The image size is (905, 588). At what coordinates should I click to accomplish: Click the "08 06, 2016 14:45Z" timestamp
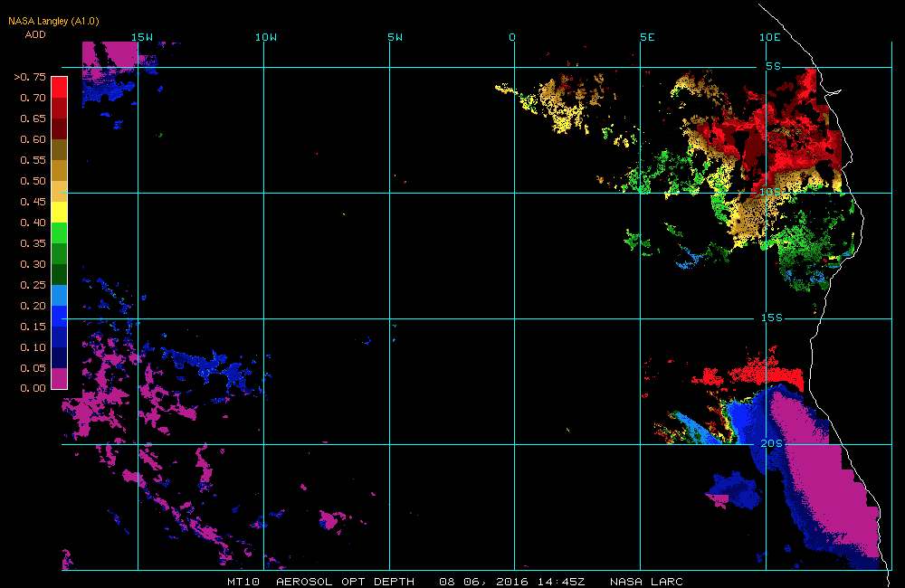point(512,582)
